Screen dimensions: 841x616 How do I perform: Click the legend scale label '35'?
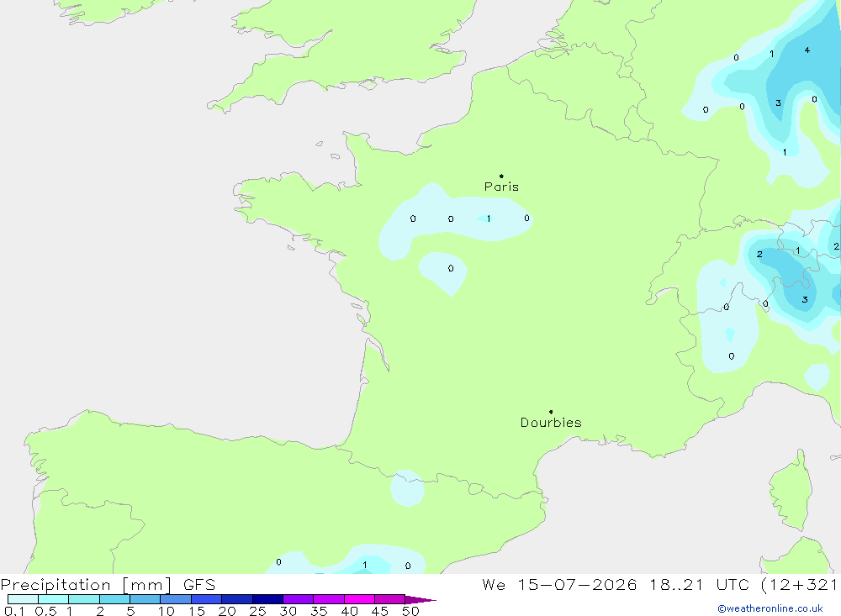click(x=319, y=611)
